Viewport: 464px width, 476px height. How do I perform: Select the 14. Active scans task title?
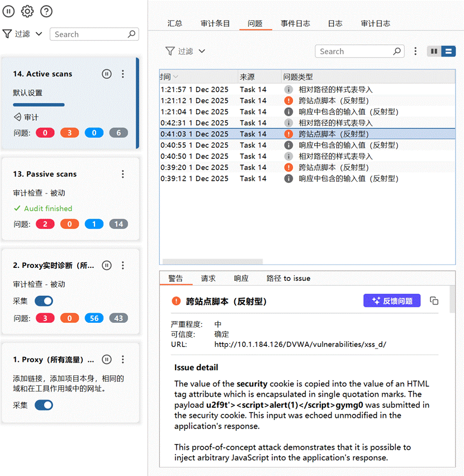point(42,74)
